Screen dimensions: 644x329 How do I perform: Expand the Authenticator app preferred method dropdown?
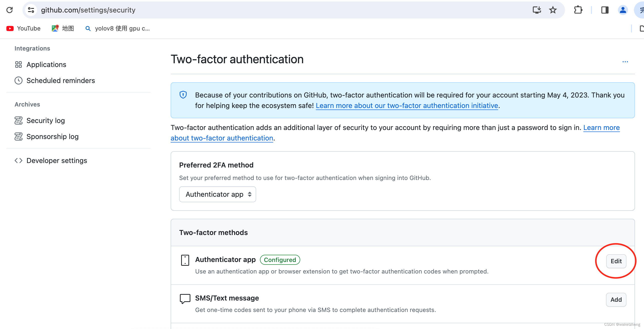(x=217, y=194)
